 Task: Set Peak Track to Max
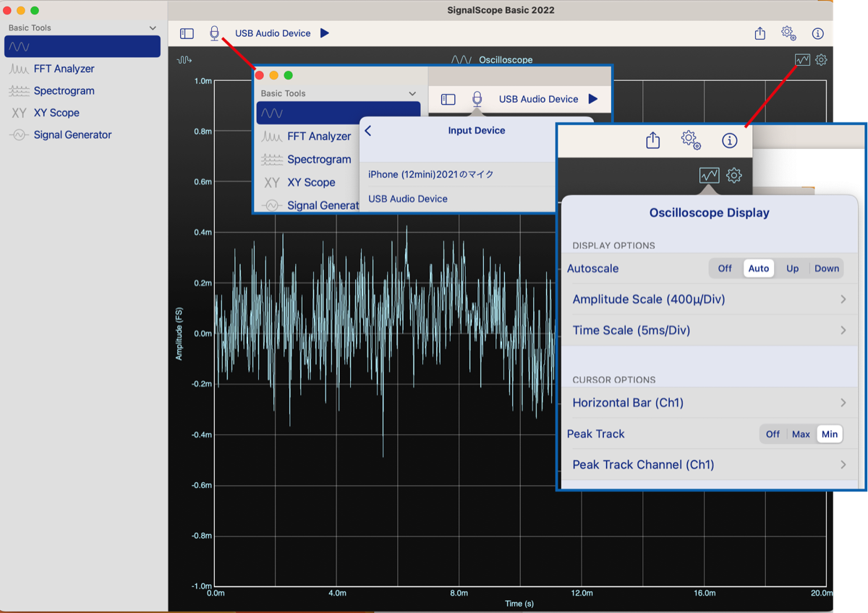801,434
